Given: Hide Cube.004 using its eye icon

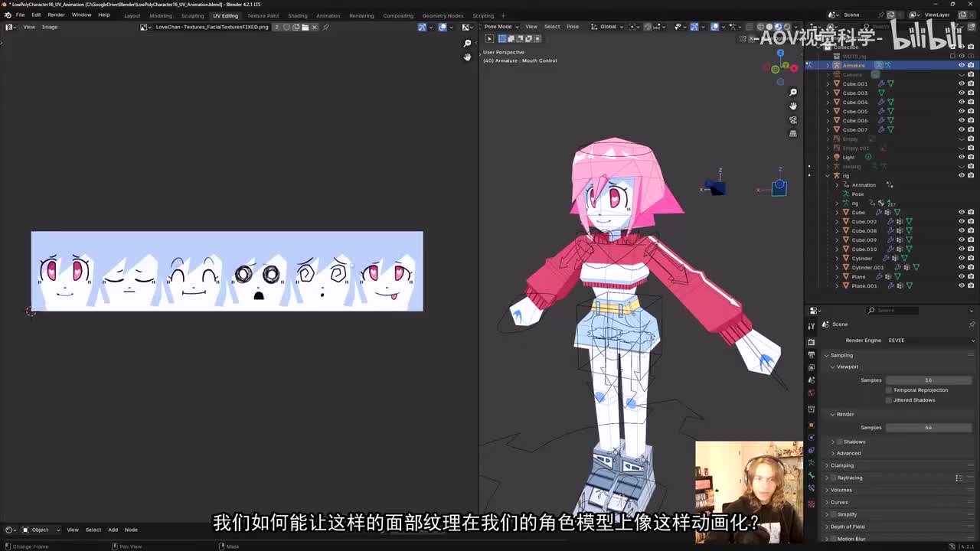Looking at the screenshot, I should 962,102.
